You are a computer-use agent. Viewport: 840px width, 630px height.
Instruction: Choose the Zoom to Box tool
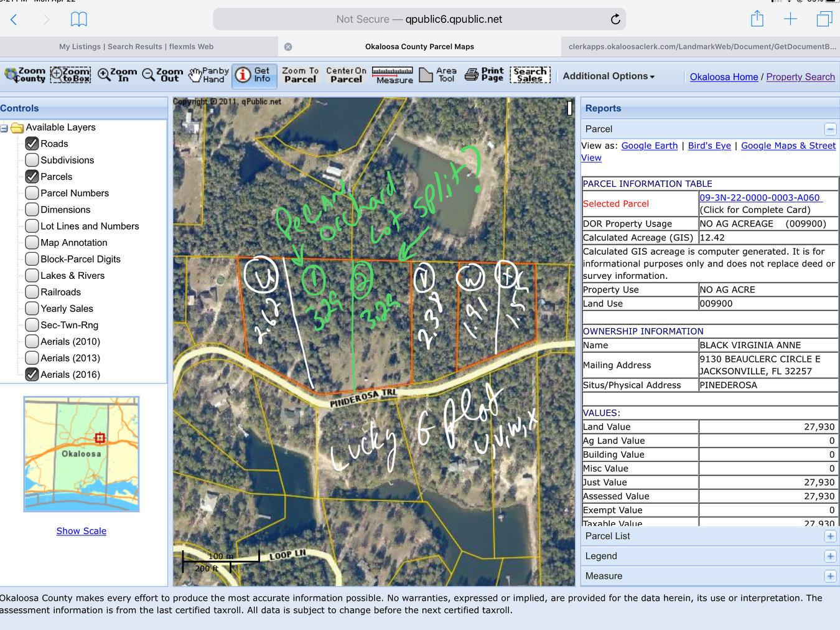(70, 75)
